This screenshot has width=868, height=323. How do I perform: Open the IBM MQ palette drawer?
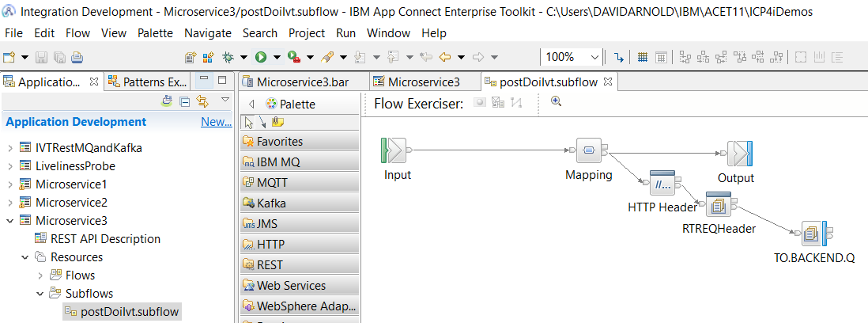pyautogui.click(x=300, y=161)
